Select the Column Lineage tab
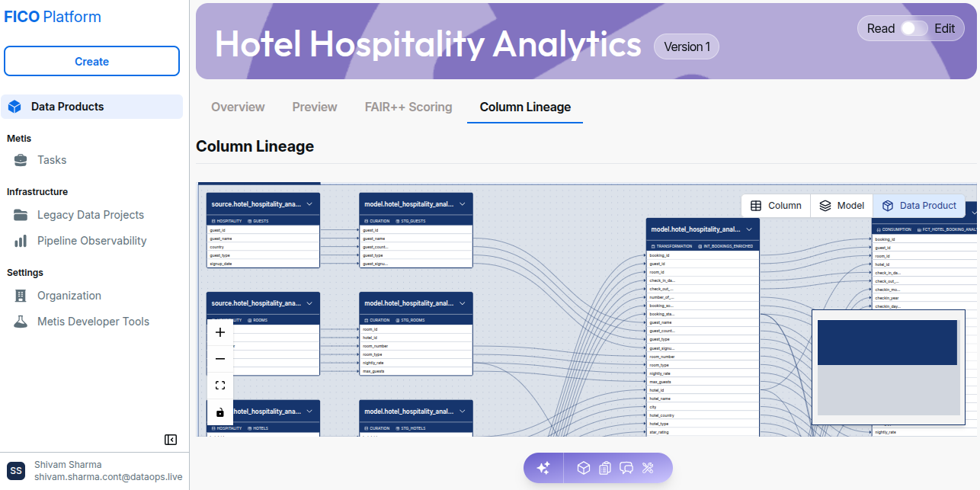Image resolution: width=980 pixels, height=490 pixels. (x=525, y=107)
